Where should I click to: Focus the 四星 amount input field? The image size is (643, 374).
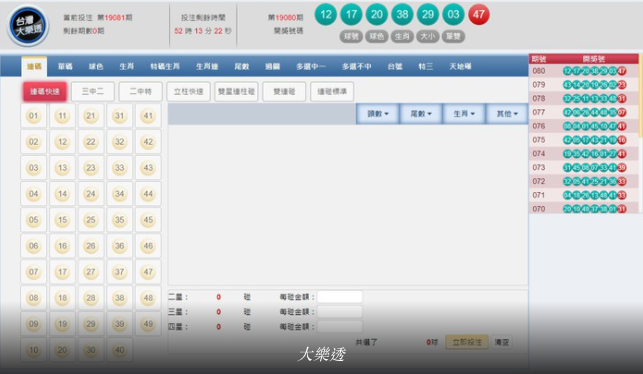click(340, 327)
